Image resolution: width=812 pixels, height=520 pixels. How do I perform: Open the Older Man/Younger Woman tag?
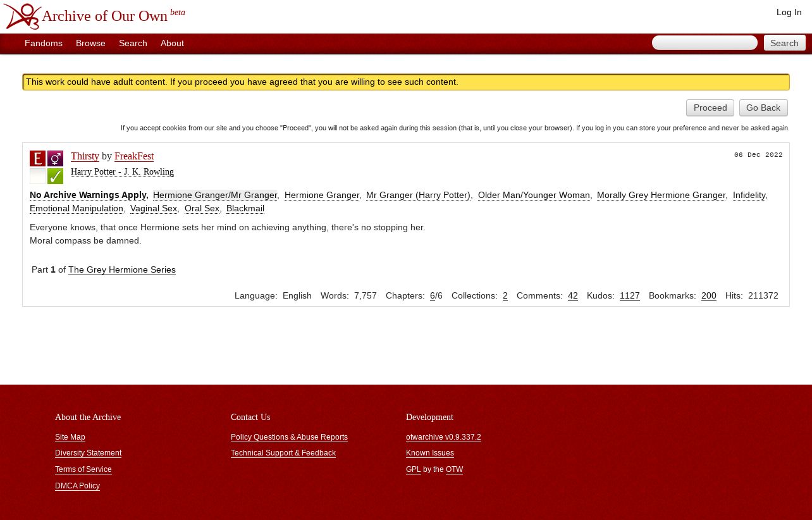point(534,195)
